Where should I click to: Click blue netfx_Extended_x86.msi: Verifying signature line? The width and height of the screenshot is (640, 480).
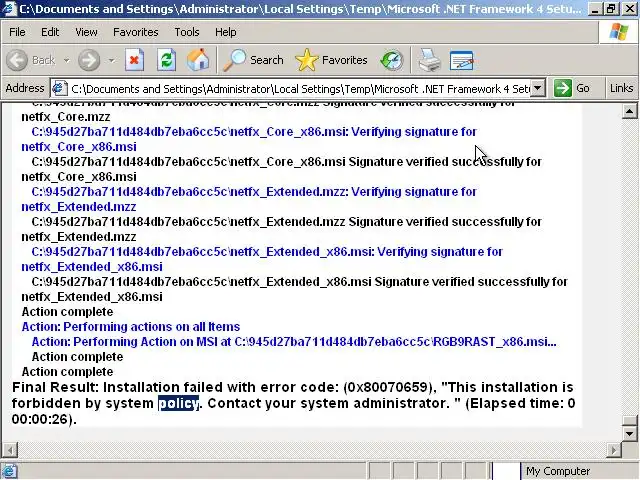[x=267, y=252]
